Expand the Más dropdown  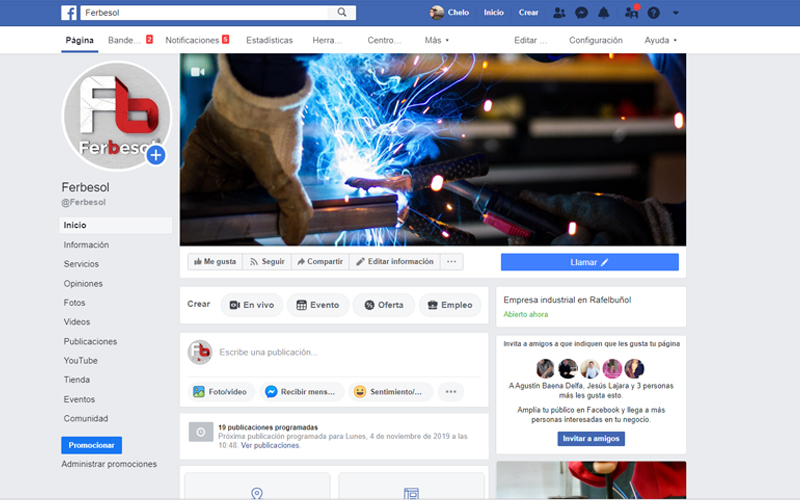click(x=437, y=40)
